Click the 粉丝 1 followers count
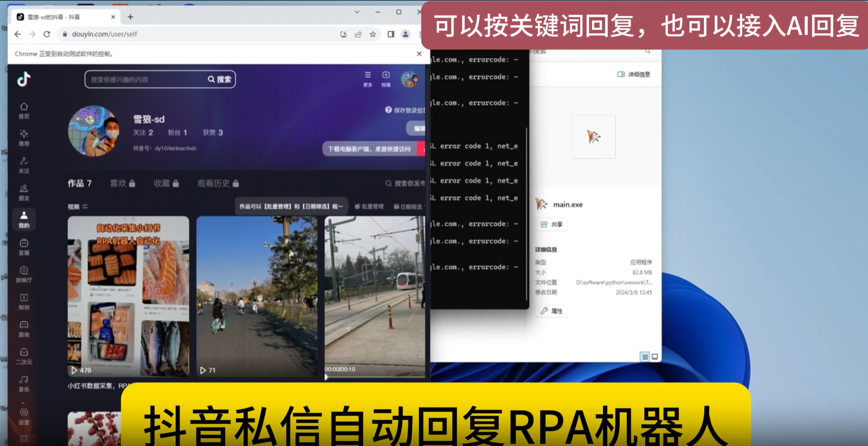868x446 pixels. pyautogui.click(x=177, y=133)
